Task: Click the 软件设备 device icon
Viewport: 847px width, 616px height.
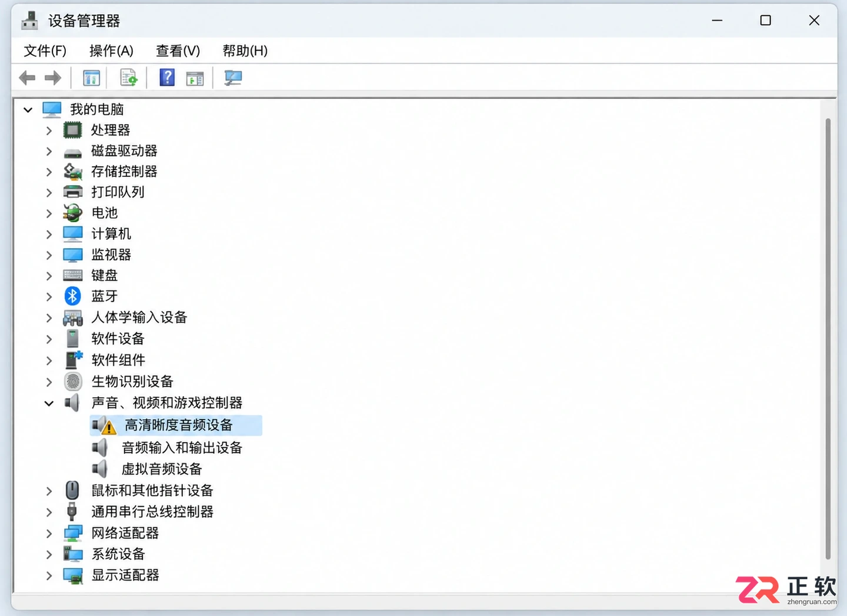Action: click(x=73, y=339)
